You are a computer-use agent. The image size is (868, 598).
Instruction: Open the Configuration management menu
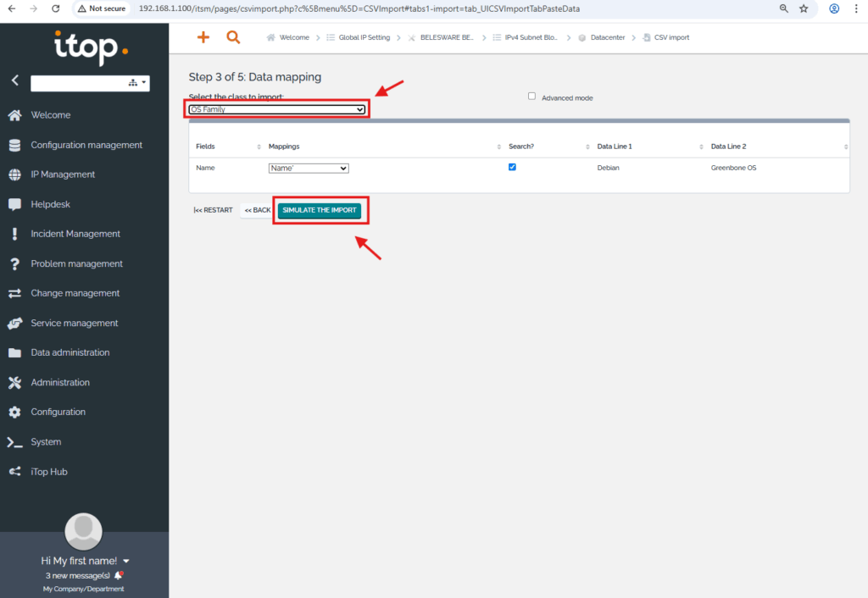click(x=86, y=145)
